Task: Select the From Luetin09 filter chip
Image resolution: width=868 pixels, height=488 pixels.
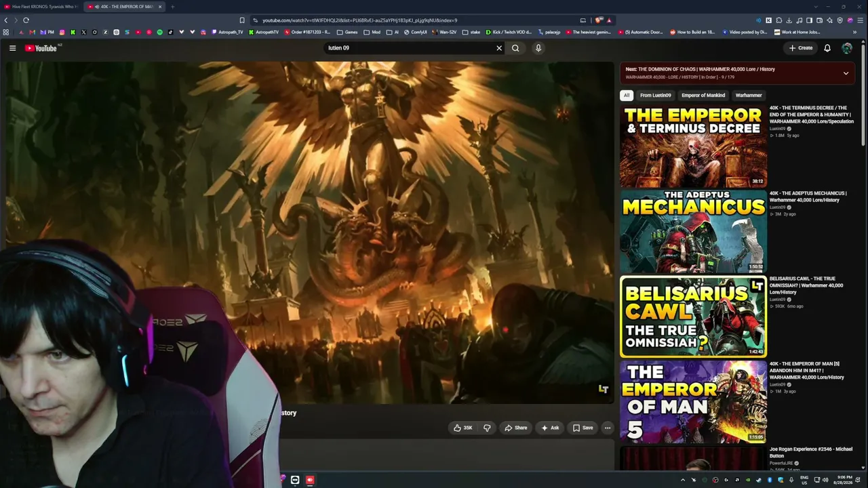Action: (x=656, y=96)
